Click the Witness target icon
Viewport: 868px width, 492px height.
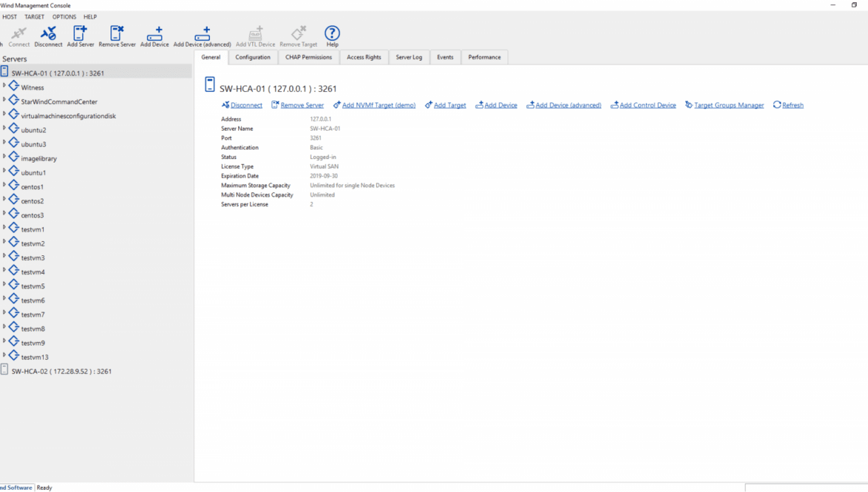(x=14, y=86)
